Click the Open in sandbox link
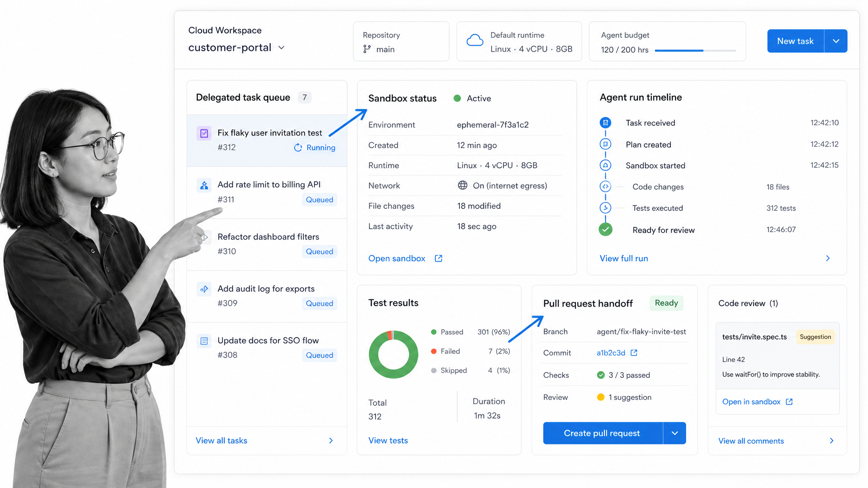Viewport: 868px width, 488px height. click(x=751, y=402)
